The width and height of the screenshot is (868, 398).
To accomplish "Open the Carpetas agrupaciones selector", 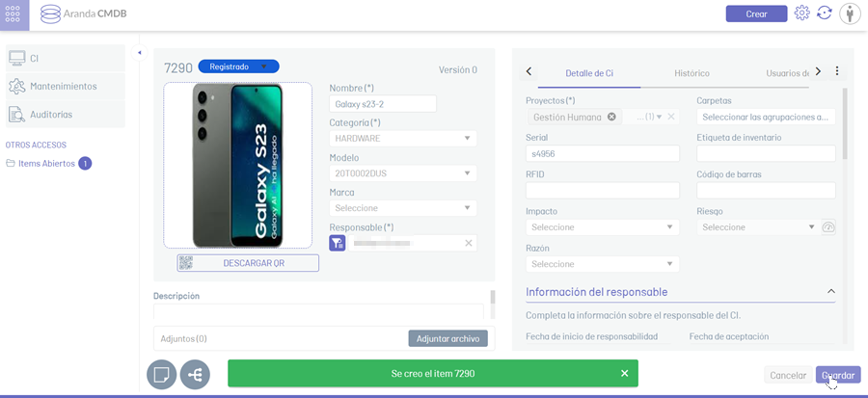I will click(766, 117).
